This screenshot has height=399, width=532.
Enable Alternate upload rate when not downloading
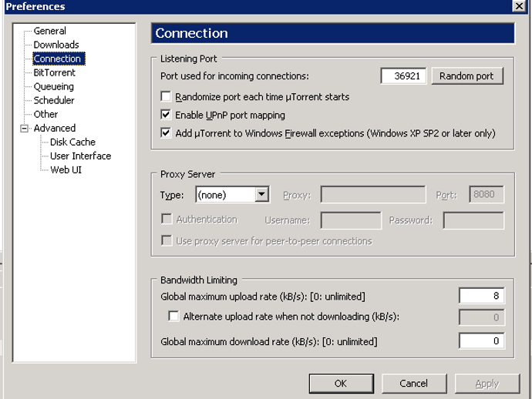pyautogui.click(x=173, y=317)
